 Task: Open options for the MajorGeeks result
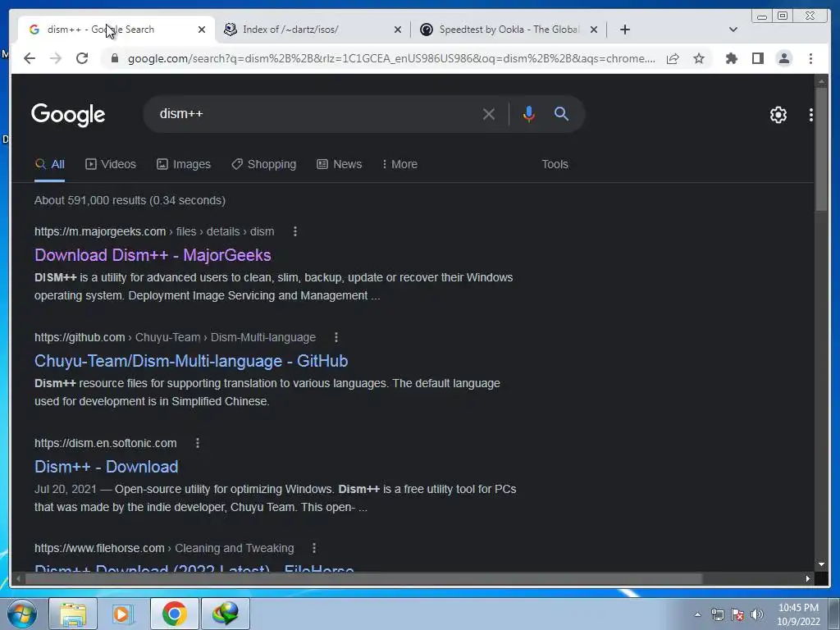point(295,231)
